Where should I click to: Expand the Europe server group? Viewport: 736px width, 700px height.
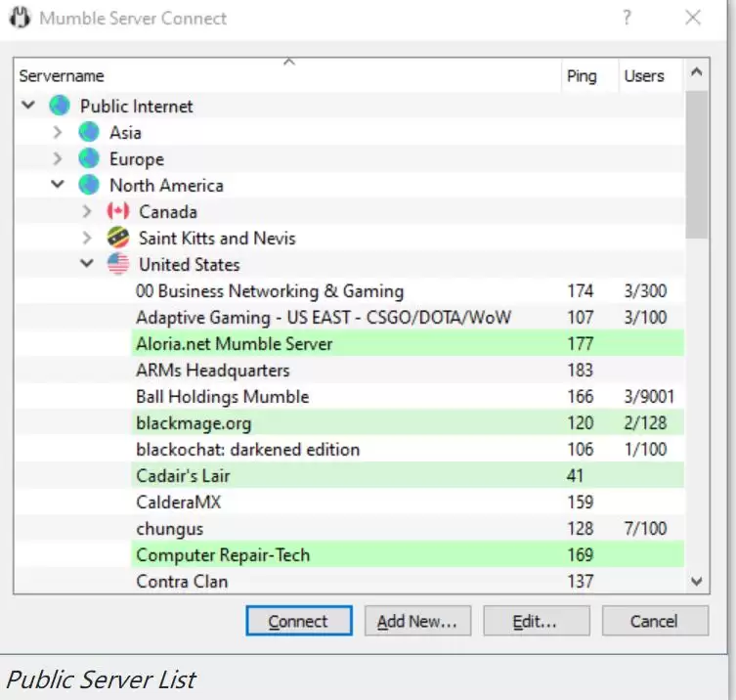click(58, 158)
